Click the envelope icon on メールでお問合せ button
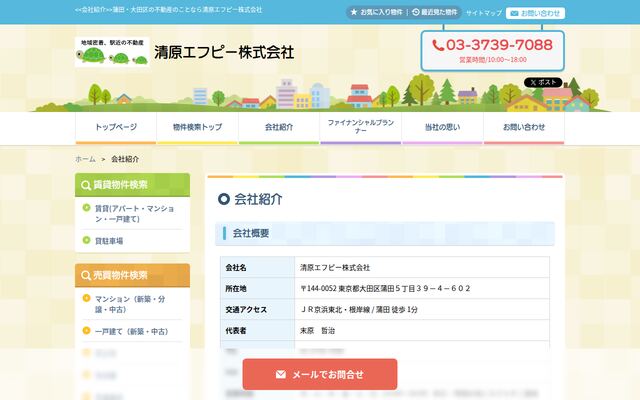Viewport: 640px width, 400px height. tap(281, 374)
